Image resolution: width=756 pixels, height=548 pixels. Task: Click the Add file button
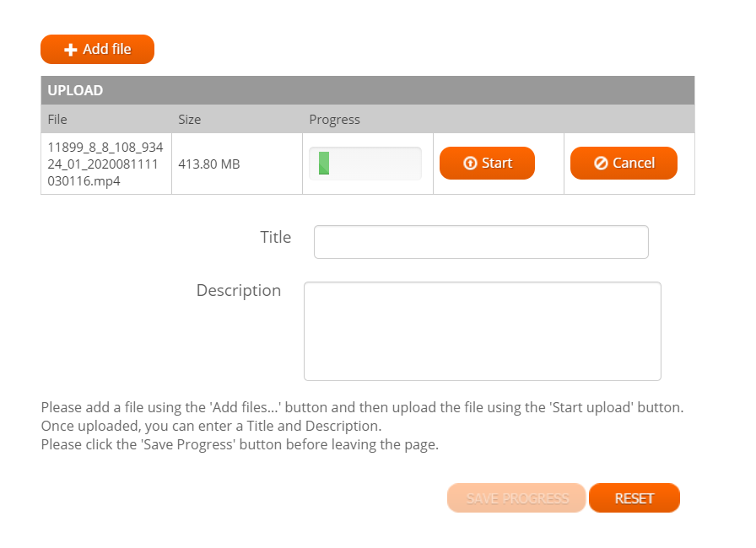click(x=97, y=49)
